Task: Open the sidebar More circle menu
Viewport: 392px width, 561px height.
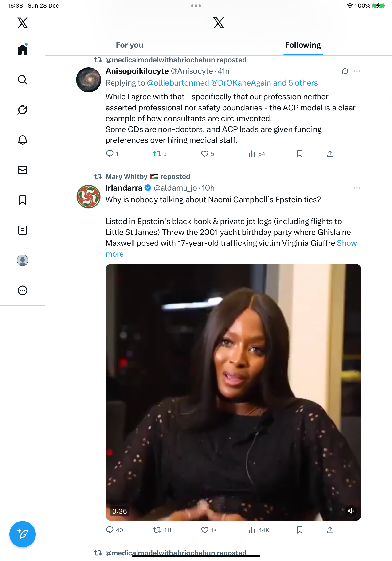Action: (23, 290)
